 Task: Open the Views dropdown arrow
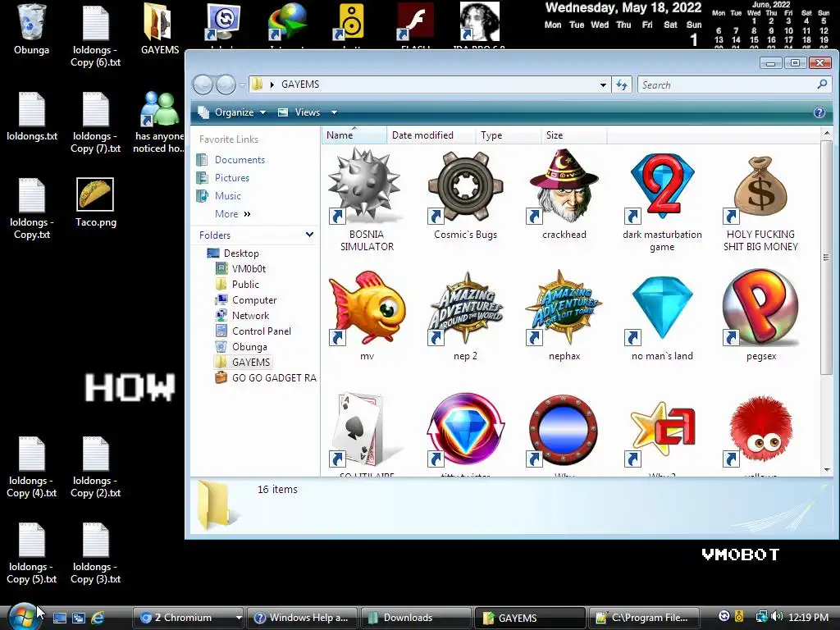[x=334, y=112]
